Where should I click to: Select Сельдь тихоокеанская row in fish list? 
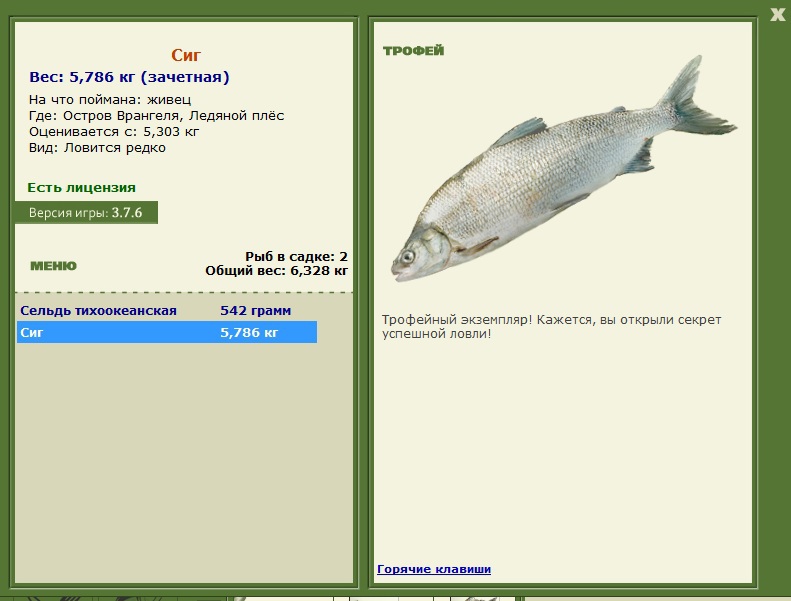(x=167, y=310)
